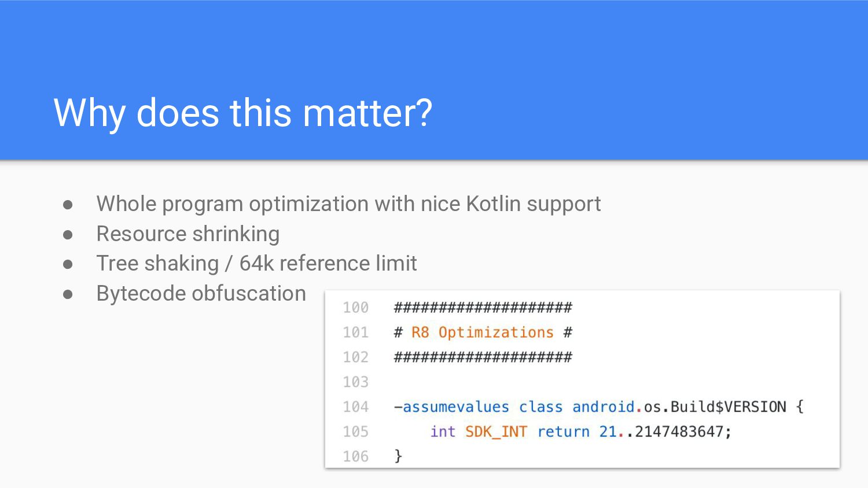Click the empty line 103 number
868x488 pixels.
(x=355, y=382)
